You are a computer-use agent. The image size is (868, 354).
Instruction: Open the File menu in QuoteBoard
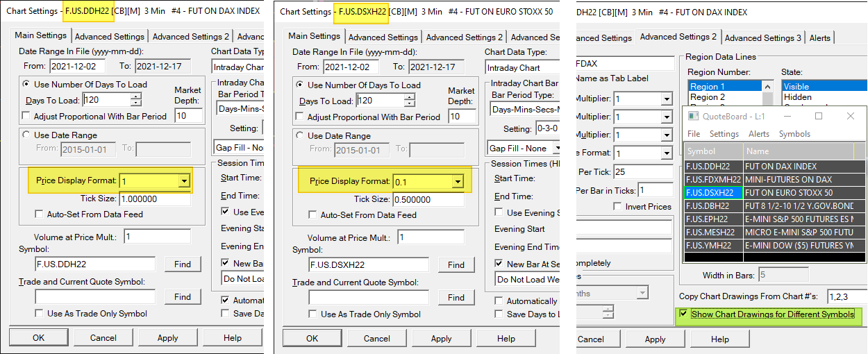(694, 134)
